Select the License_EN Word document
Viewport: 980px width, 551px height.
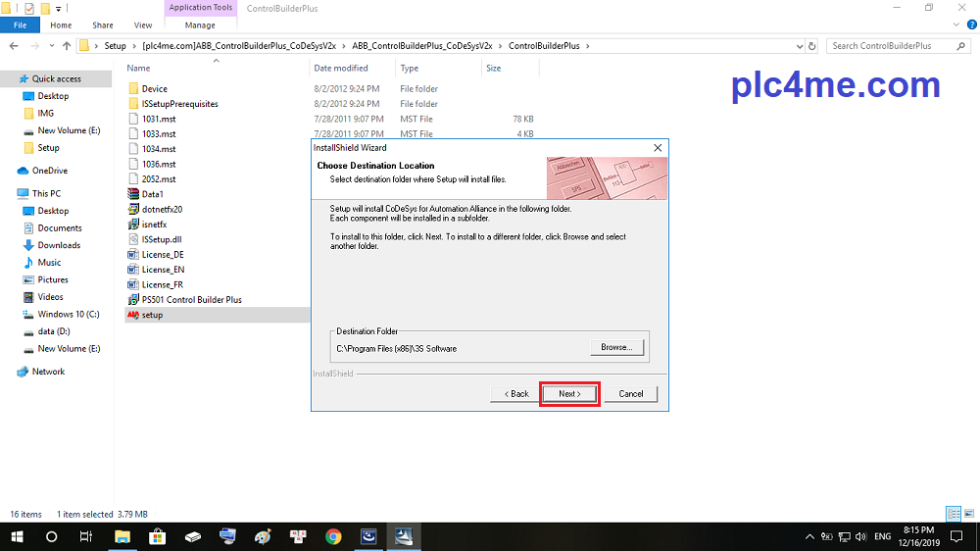tap(163, 270)
